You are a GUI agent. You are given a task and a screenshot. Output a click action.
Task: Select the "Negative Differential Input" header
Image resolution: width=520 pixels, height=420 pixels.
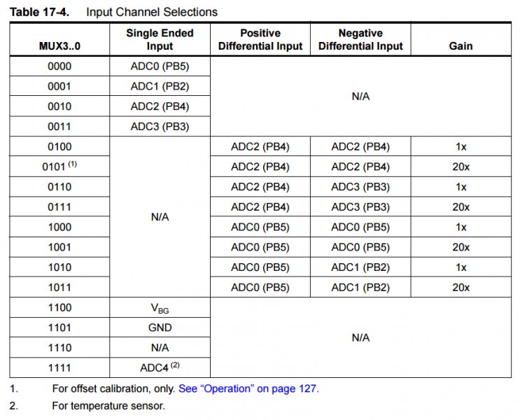[x=360, y=39]
